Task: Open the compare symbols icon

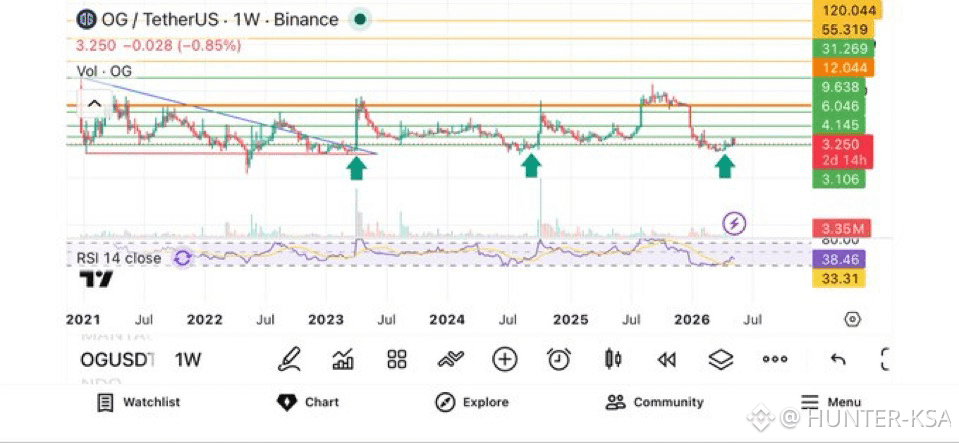Action: pyautogui.click(x=451, y=359)
